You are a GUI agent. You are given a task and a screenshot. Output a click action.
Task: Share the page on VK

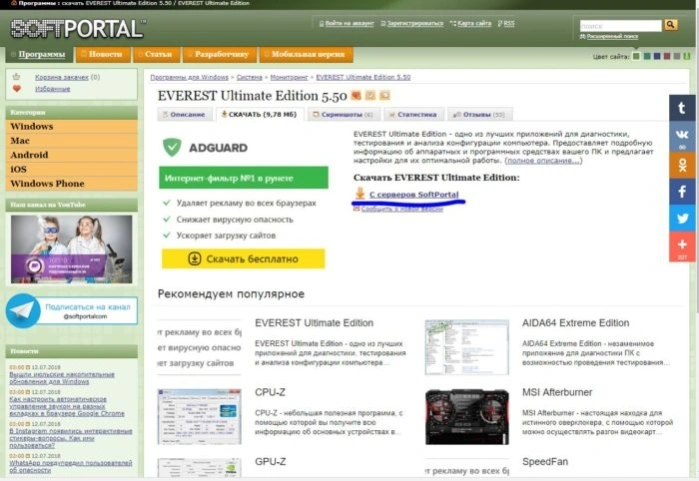[x=682, y=136]
